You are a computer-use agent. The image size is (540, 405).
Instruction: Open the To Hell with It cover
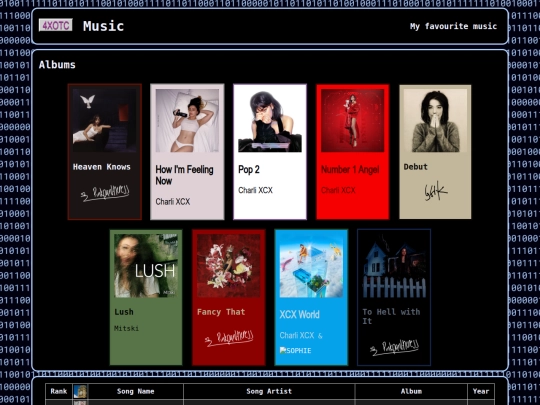(394, 266)
